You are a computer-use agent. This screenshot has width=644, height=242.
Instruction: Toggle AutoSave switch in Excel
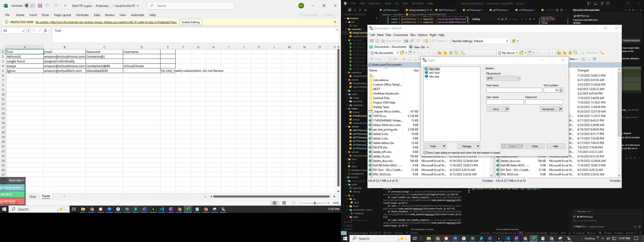tap(30, 5)
